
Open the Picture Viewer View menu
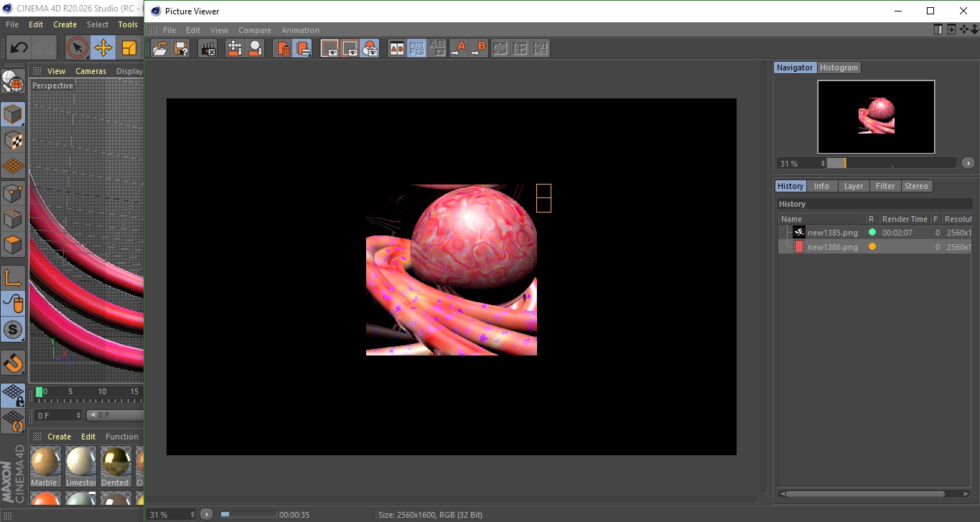tap(219, 30)
